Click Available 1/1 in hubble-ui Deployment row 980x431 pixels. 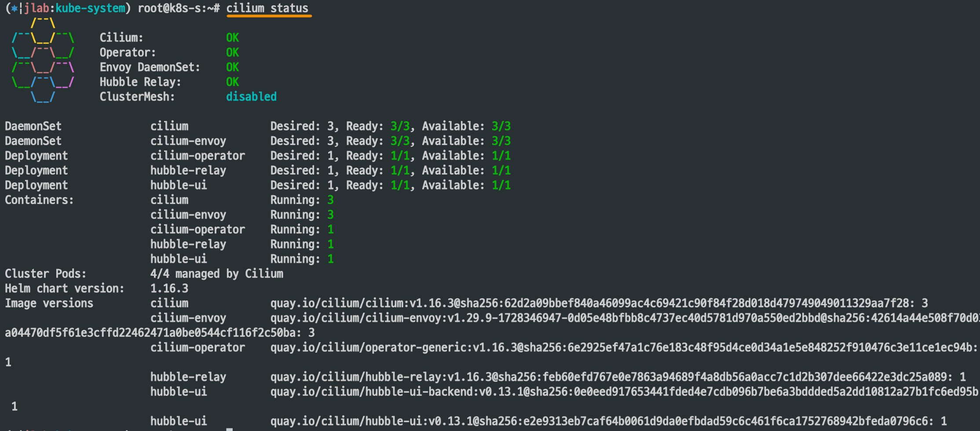[501, 185]
